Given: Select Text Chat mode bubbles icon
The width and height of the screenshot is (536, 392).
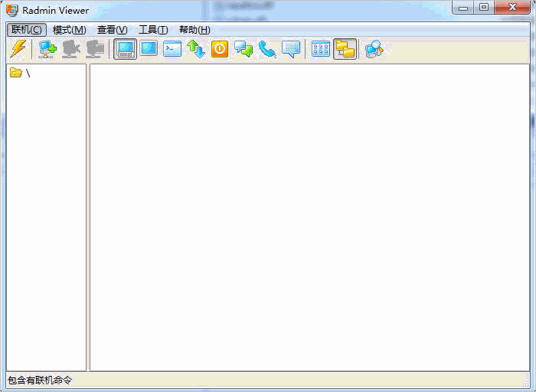Looking at the screenshot, I should 243,49.
